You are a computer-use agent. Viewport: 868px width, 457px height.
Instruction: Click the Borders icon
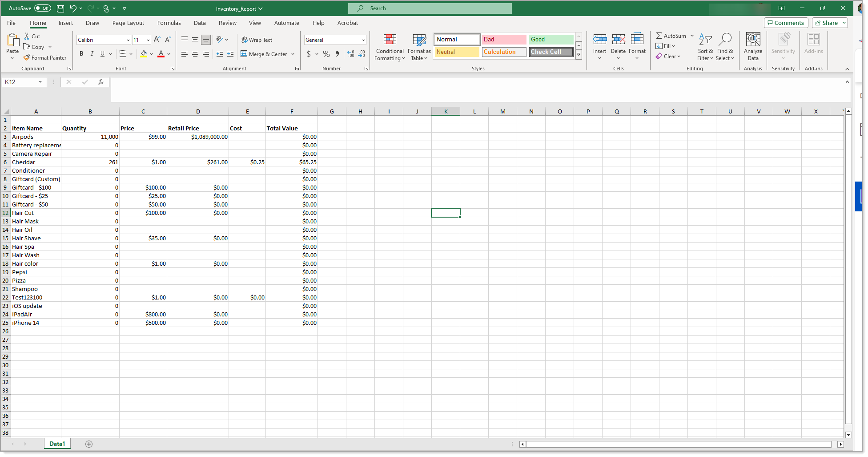[123, 54]
